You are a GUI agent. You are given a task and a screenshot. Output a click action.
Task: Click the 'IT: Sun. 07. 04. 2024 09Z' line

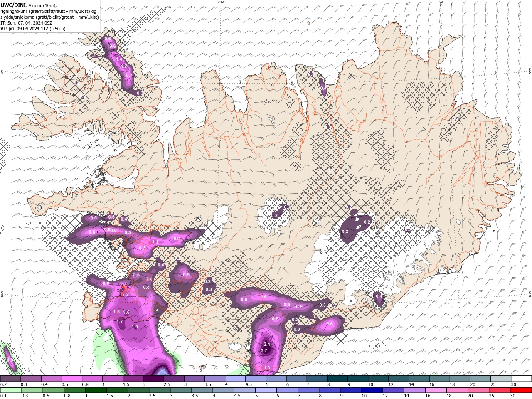coord(27,23)
